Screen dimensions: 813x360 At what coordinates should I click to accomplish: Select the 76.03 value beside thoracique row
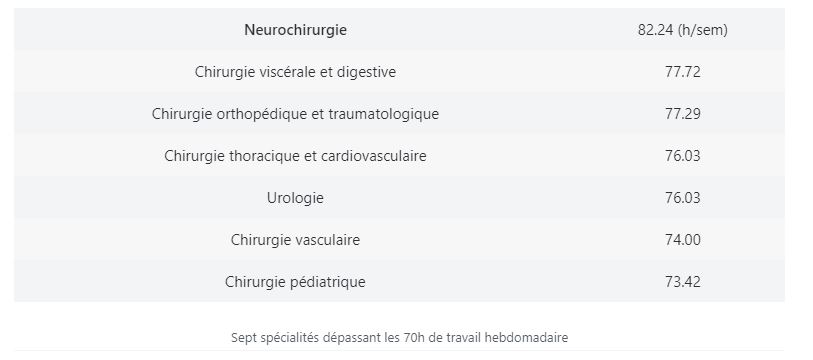pyautogui.click(x=682, y=156)
